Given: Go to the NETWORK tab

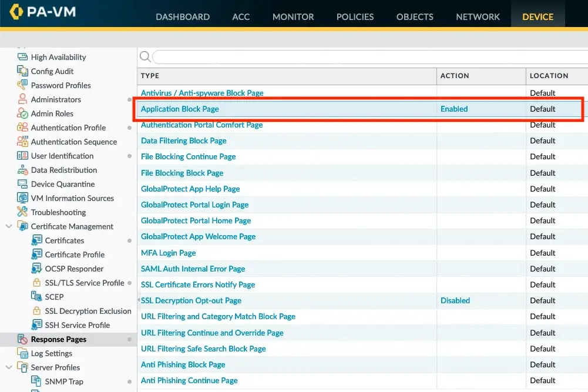Looking at the screenshot, I should tap(478, 16).
